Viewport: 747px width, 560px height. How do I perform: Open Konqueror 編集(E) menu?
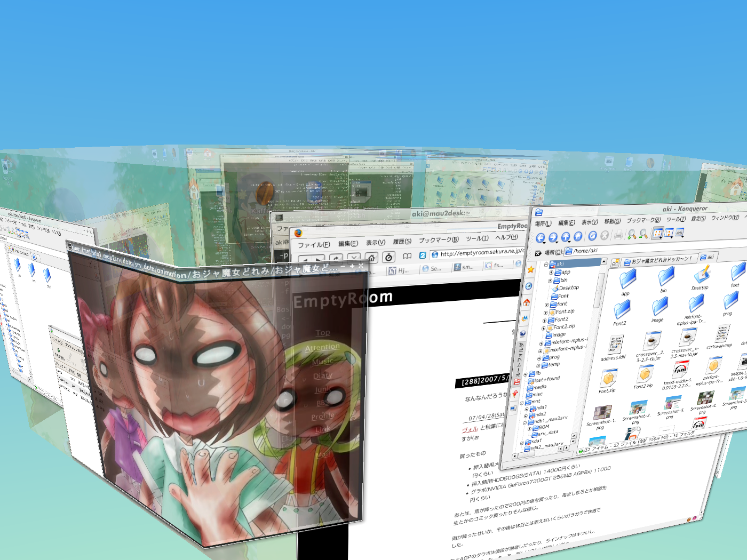(566, 223)
